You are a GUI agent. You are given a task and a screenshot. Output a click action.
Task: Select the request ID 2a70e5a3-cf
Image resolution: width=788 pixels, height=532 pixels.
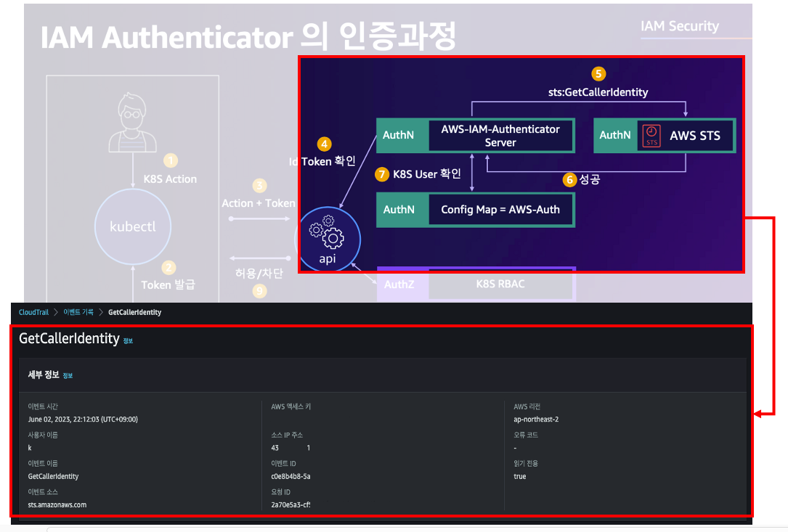[x=291, y=505]
